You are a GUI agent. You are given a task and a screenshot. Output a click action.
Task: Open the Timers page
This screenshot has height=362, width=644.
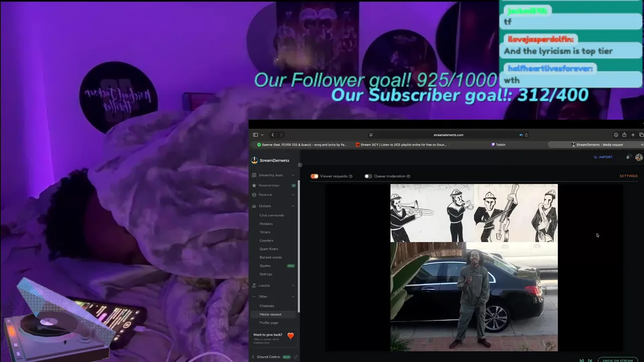tap(265, 232)
